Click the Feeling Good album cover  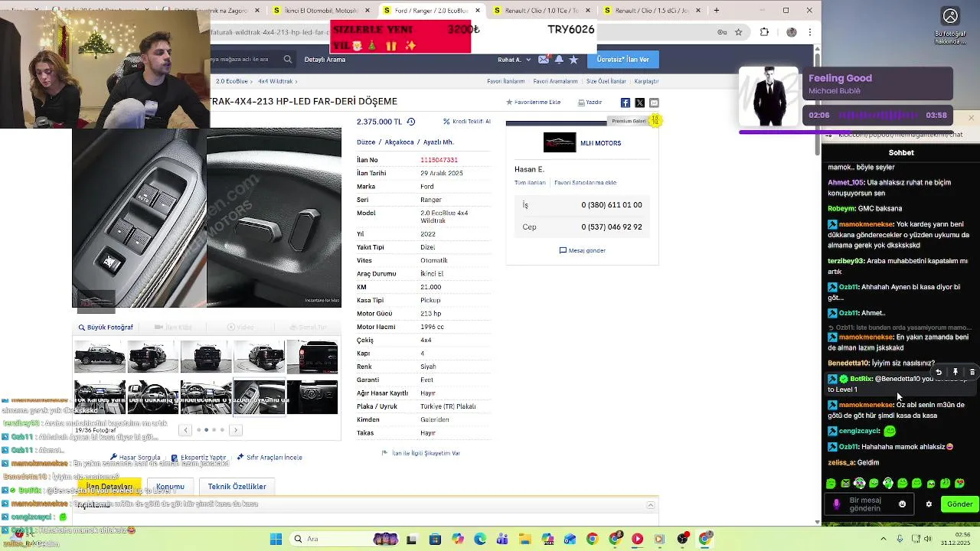769,97
